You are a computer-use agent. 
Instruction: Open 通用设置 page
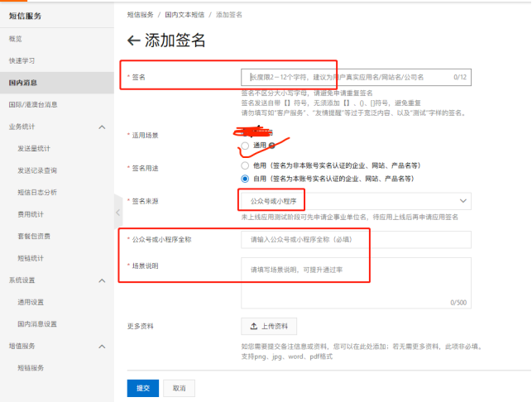(x=31, y=302)
